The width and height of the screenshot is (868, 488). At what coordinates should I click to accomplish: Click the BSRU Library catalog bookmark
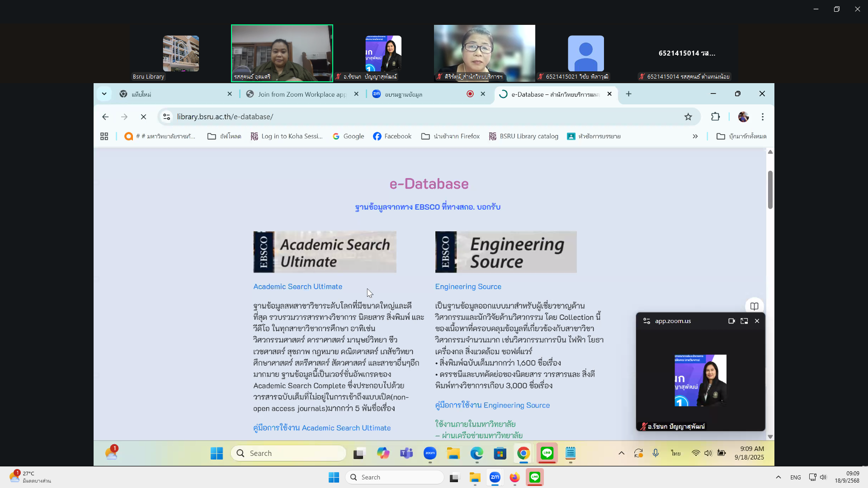pos(524,136)
